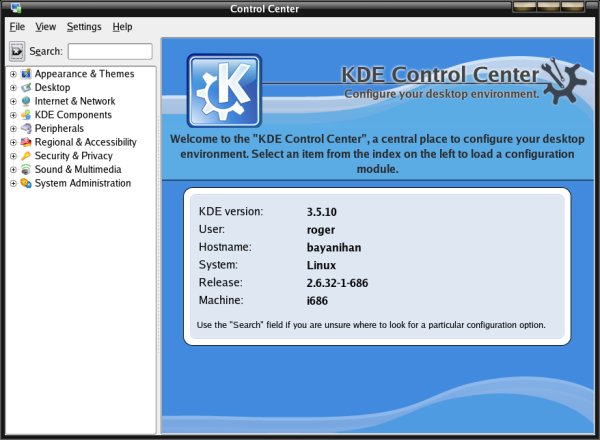Select Sound & Multimedia label
Viewport: 600px width, 440px height.
click(x=78, y=169)
